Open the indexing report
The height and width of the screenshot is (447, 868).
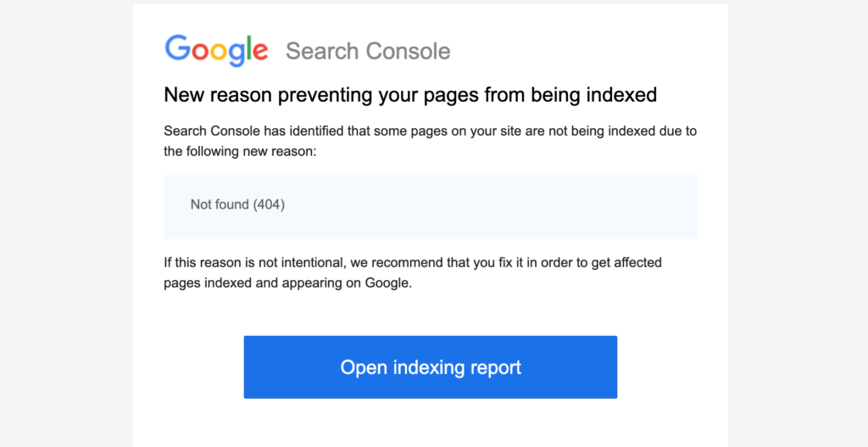[430, 367]
